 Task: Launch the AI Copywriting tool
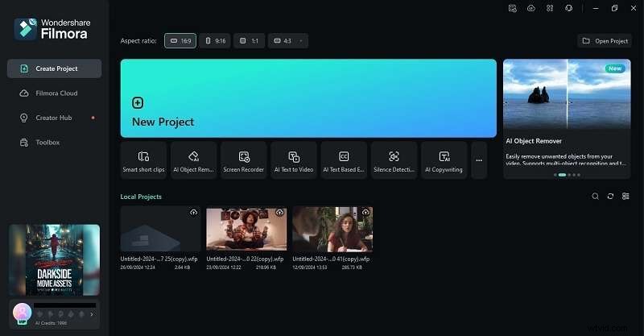pos(444,160)
